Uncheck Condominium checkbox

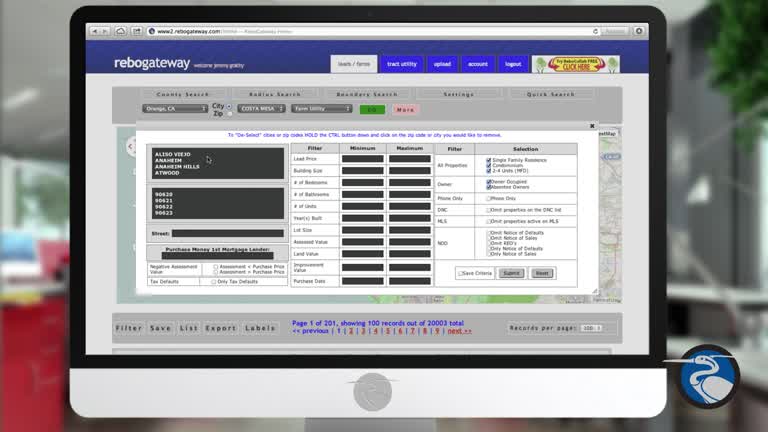[488, 166]
